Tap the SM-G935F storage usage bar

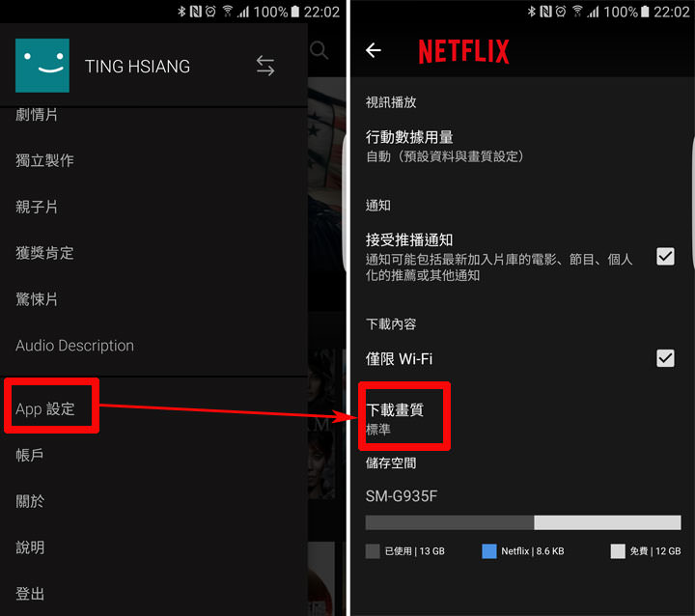coord(523,522)
